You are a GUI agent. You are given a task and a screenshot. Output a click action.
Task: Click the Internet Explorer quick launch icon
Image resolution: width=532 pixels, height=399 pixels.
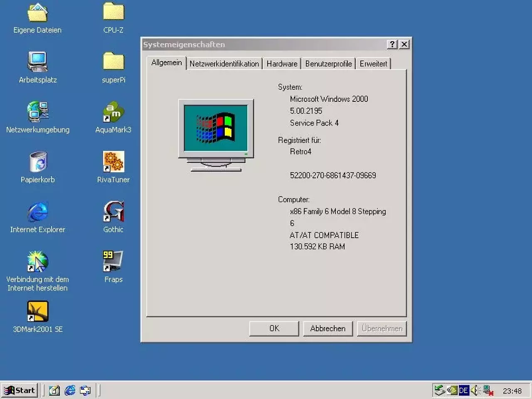(70, 390)
